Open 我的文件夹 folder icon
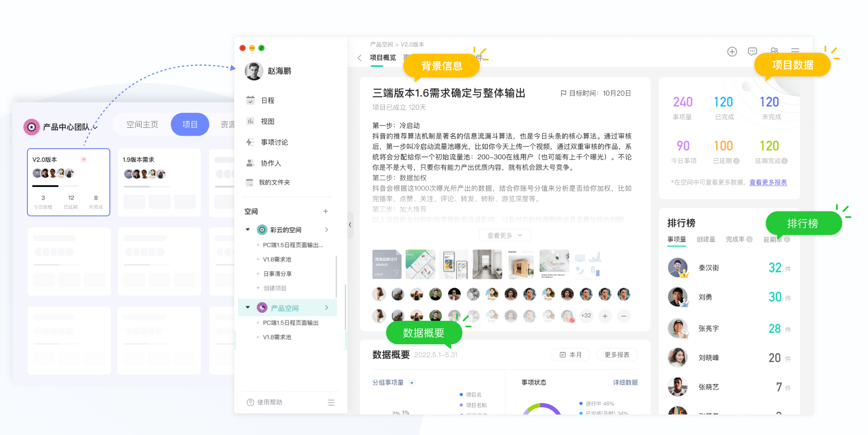Screen dimensions: 868x435 (250, 183)
